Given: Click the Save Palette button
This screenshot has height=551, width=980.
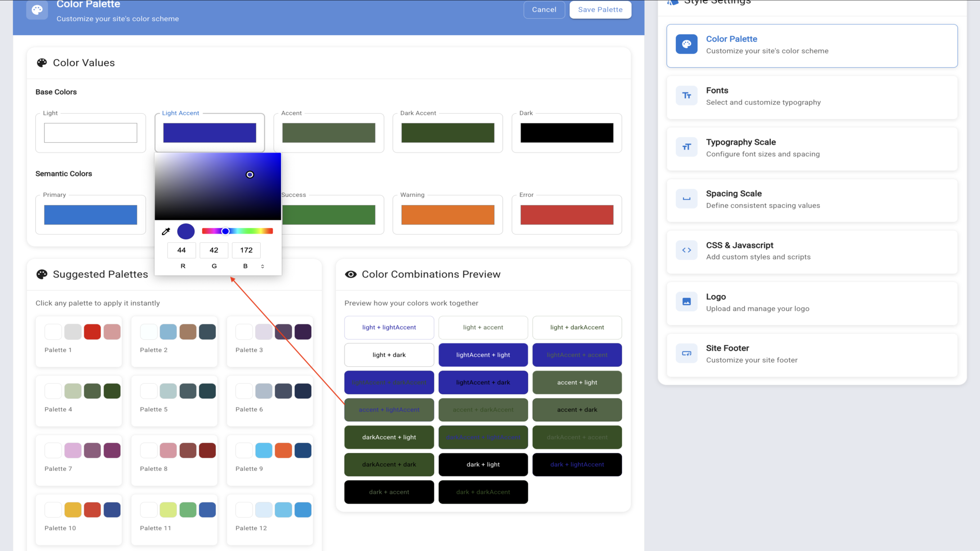Looking at the screenshot, I should tap(600, 10).
